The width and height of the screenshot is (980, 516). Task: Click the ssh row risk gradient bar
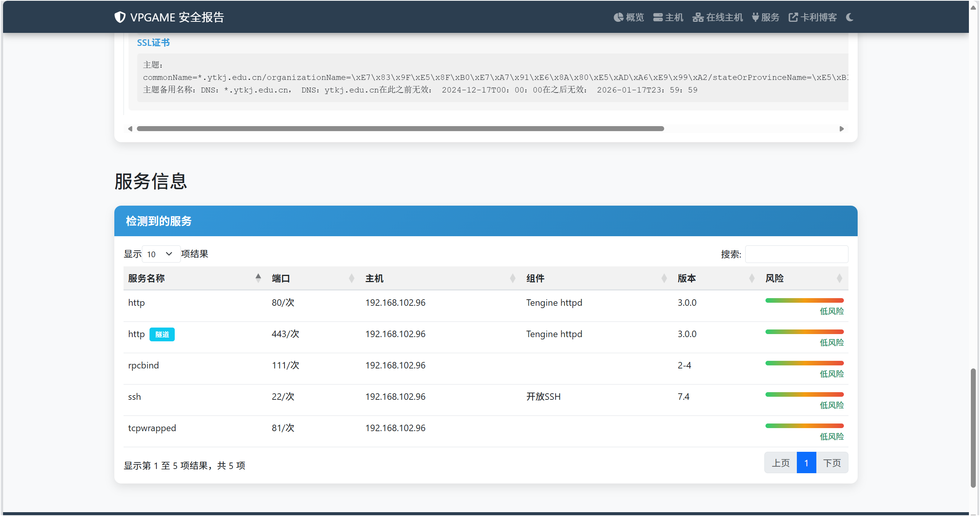tap(804, 394)
